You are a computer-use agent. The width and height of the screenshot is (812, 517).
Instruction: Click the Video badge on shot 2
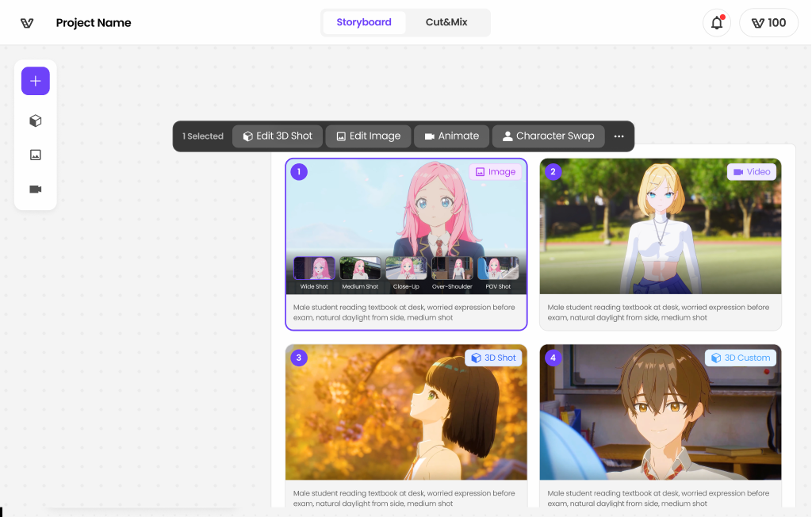coord(751,171)
